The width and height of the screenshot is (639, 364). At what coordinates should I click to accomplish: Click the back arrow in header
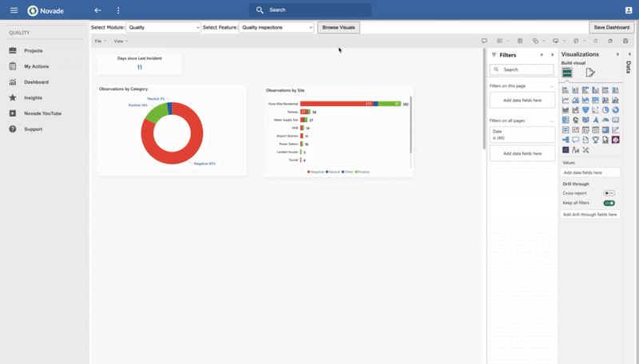pyautogui.click(x=97, y=10)
